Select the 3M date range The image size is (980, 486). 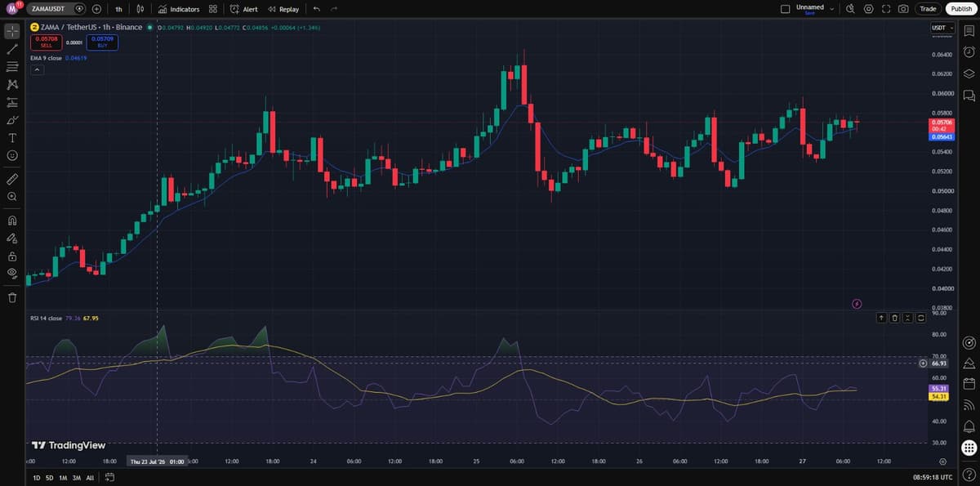pyautogui.click(x=77, y=477)
